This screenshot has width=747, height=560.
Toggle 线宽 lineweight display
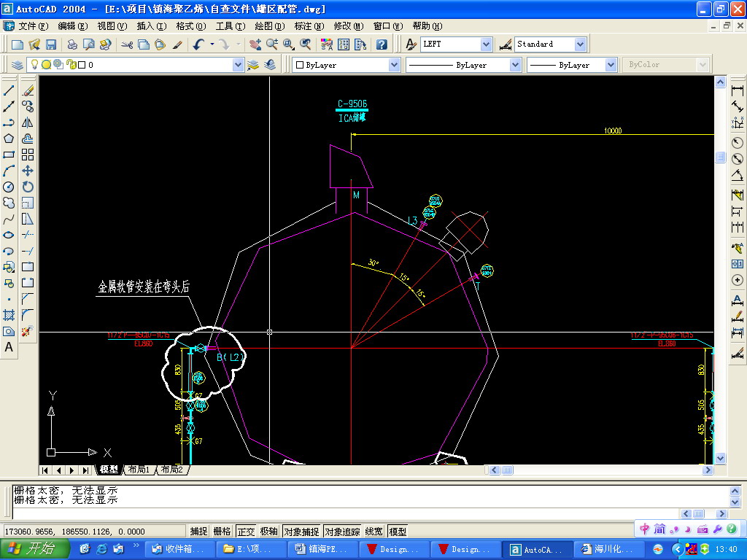click(374, 532)
